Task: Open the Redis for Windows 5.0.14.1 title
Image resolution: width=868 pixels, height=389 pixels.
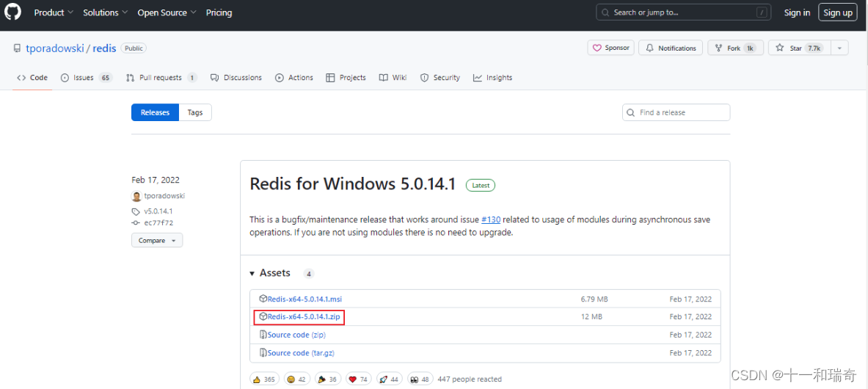Action: point(353,184)
